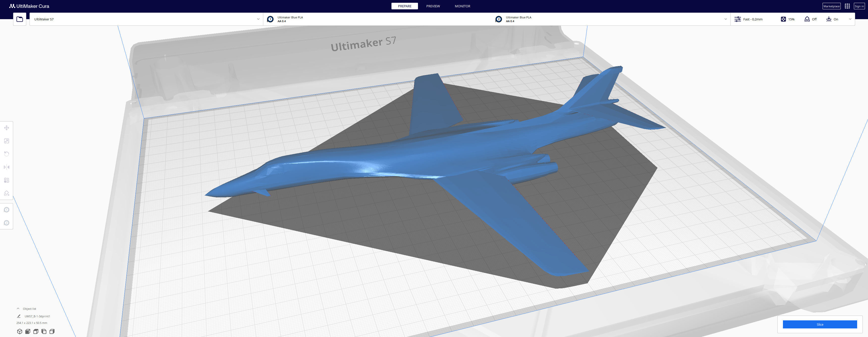
Task: Select the Support Blocker tool
Action: point(6,193)
